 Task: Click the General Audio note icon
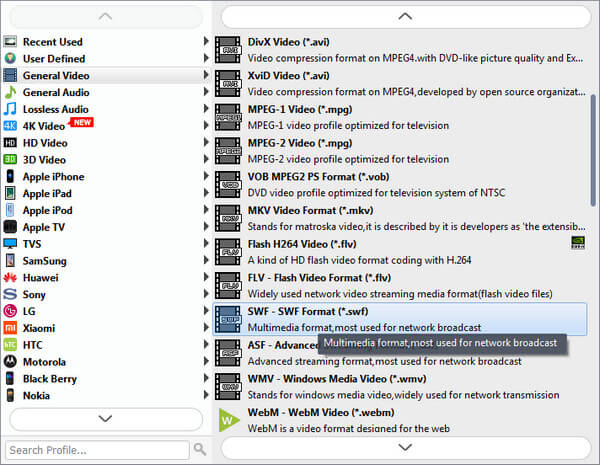tap(10, 92)
